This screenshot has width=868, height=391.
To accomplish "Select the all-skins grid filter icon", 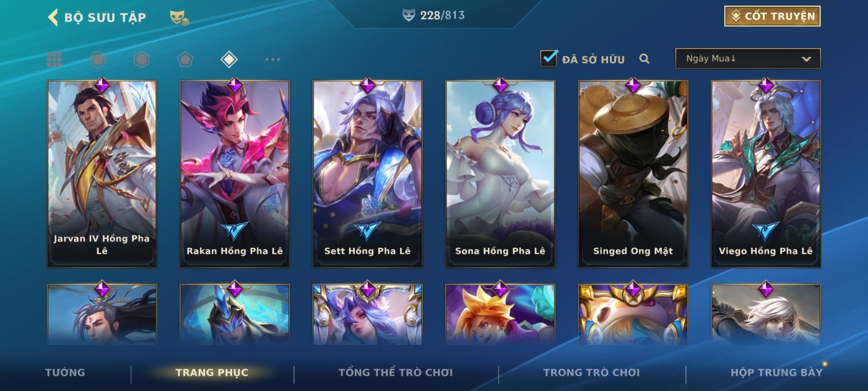I will click(54, 59).
